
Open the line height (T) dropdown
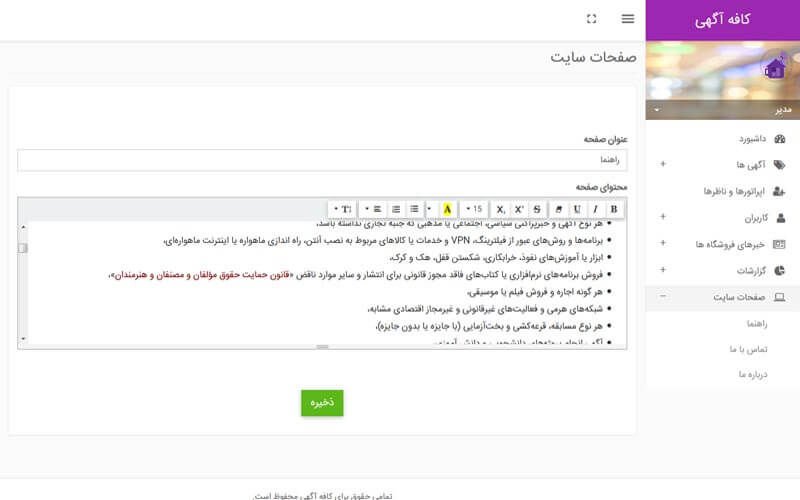pyautogui.click(x=343, y=209)
